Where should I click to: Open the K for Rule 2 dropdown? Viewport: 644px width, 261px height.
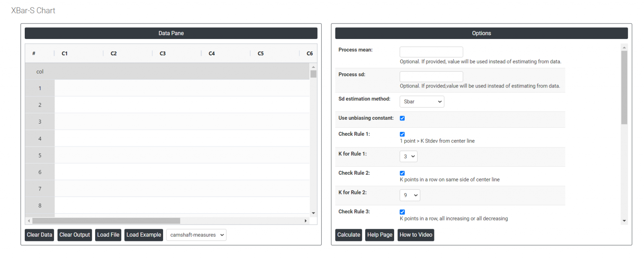(x=410, y=195)
